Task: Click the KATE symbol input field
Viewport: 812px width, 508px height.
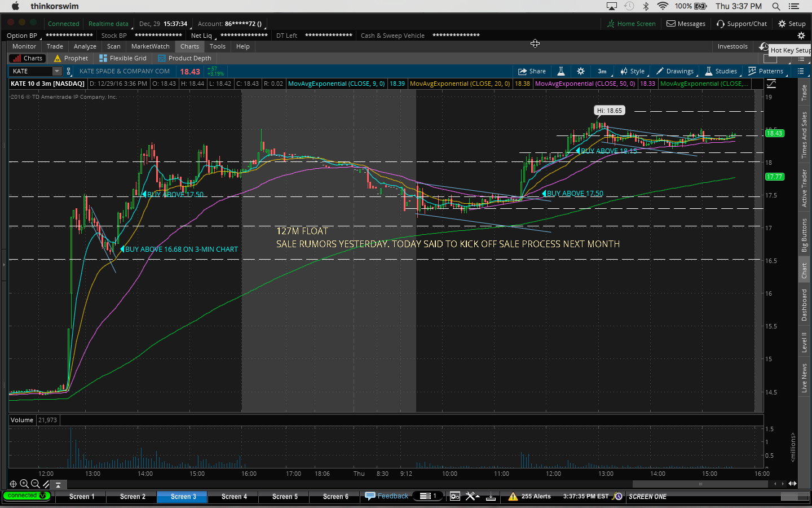Action: pyautogui.click(x=32, y=71)
